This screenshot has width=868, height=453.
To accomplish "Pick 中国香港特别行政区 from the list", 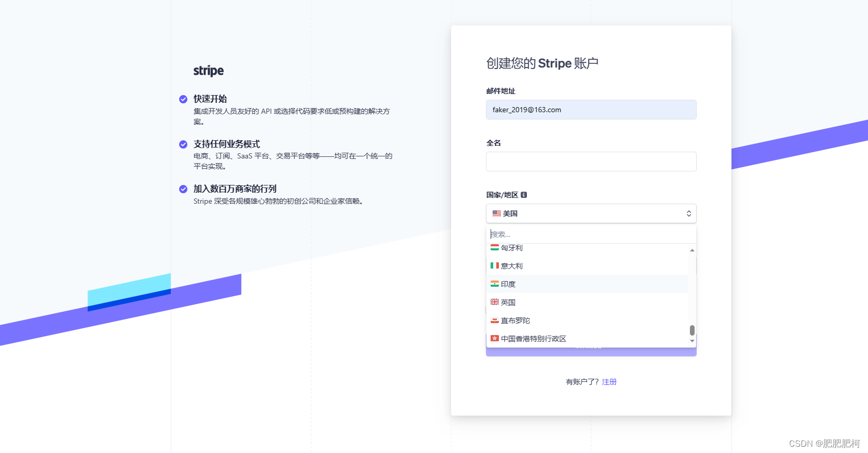I will click(x=588, y=339).
